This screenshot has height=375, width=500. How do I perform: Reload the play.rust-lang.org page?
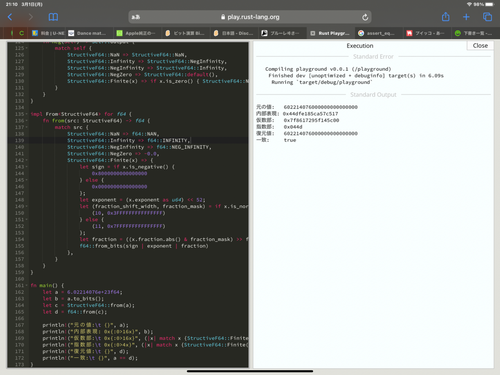pyautogui.click(x=365, y=17)
